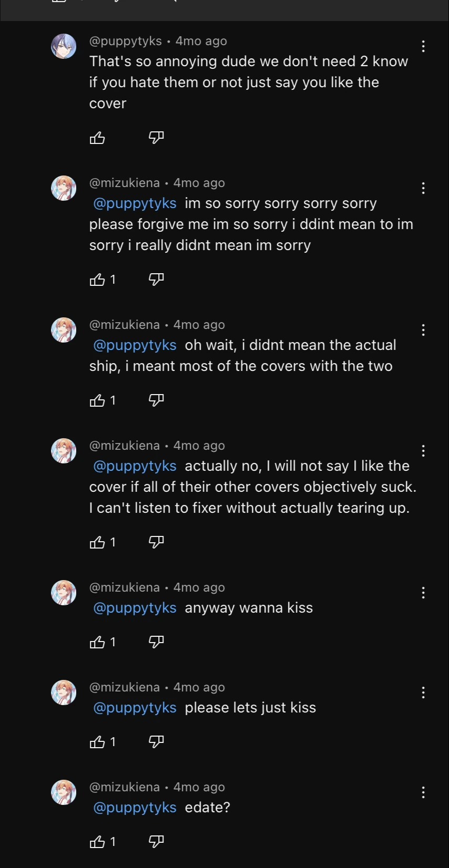Like the 'edate?' comment

tap(98, 842)
